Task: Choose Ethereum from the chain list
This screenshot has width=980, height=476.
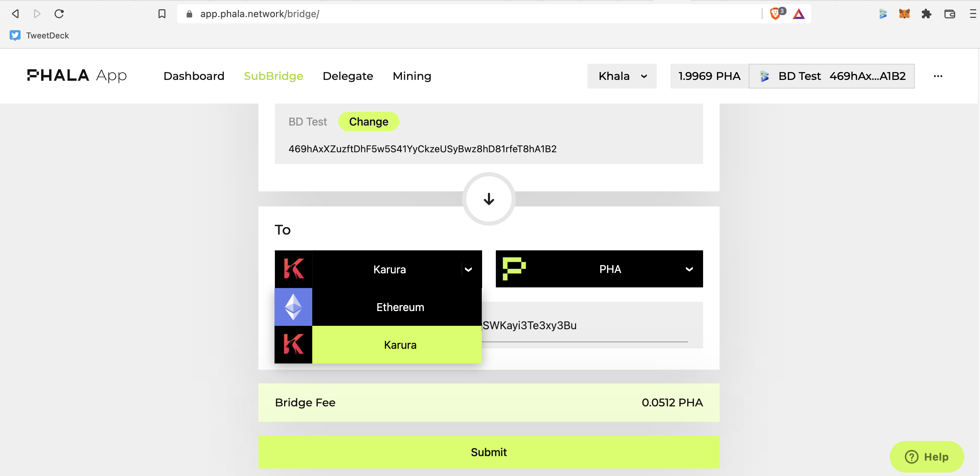Action: click(x=378, y=307)
